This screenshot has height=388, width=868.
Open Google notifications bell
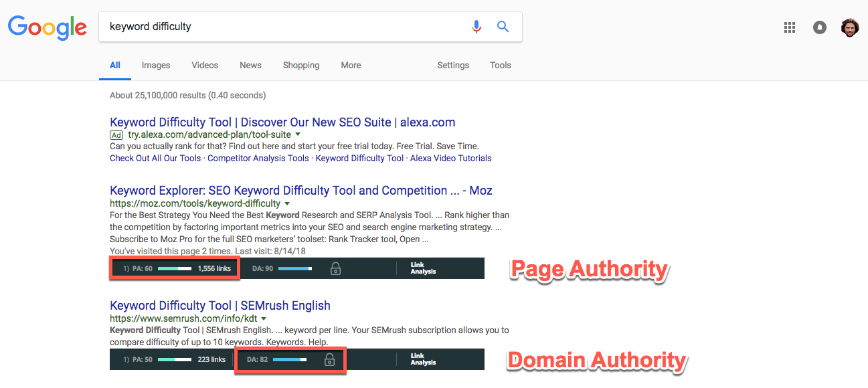(819, 27)
